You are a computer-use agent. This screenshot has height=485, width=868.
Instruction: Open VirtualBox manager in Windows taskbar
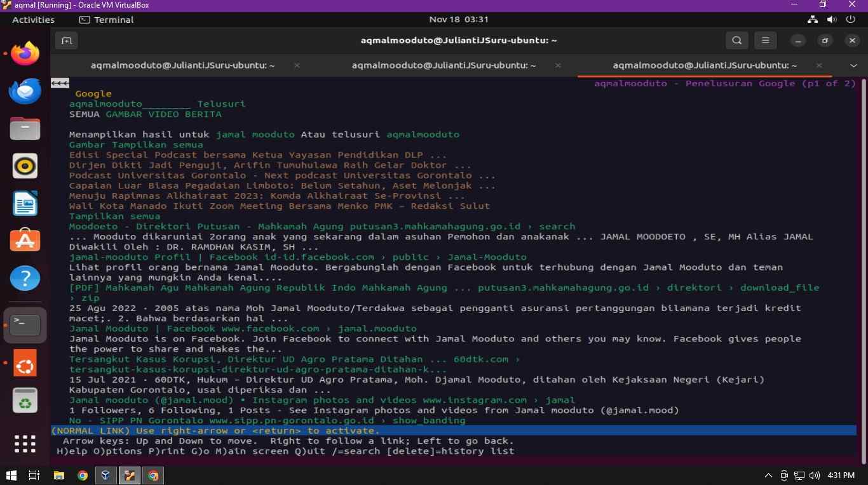tap(105, 475)
